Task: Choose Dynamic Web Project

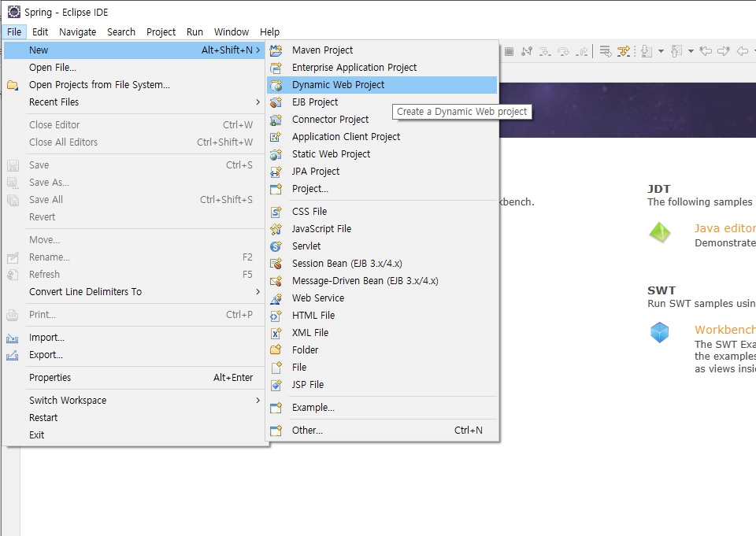Action: click(x=382, y=85)
